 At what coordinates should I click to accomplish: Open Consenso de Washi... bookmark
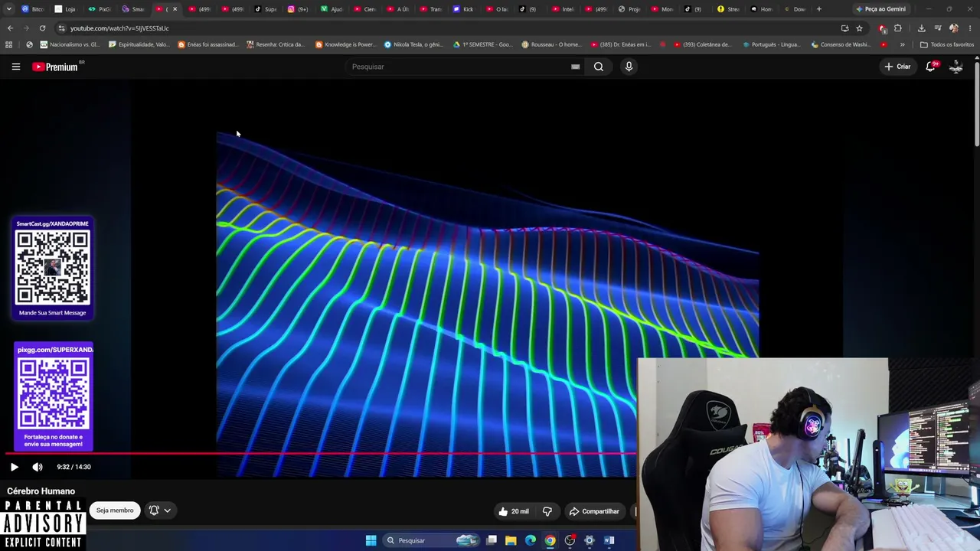point(841,44)
